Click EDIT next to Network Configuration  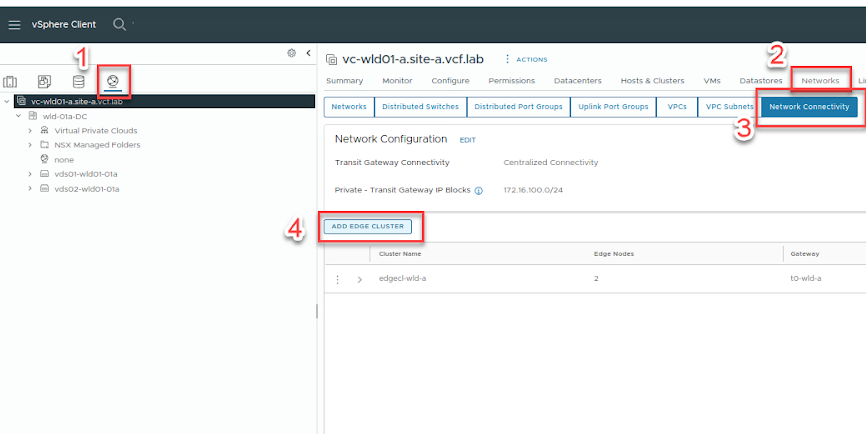coord(467,140)
